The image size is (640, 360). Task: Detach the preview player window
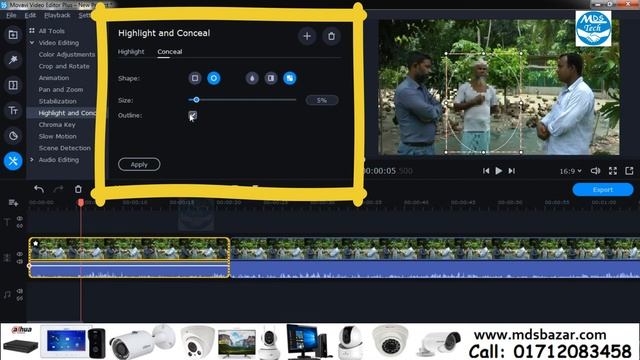[x=629, y=171]
